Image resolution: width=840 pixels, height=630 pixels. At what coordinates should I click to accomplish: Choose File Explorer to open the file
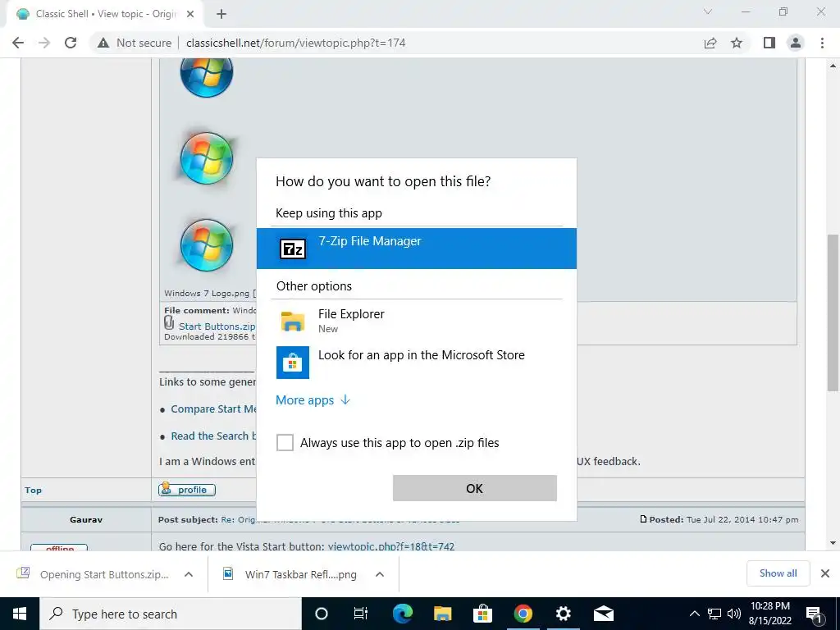point(416,321)
